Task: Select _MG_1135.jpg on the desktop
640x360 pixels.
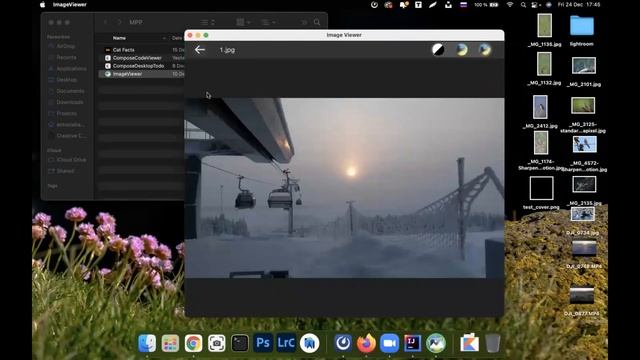Action: click(x=544, y=30)
